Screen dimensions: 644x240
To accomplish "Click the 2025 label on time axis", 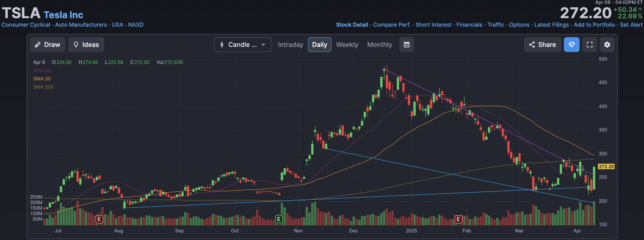I will [411, 231].
